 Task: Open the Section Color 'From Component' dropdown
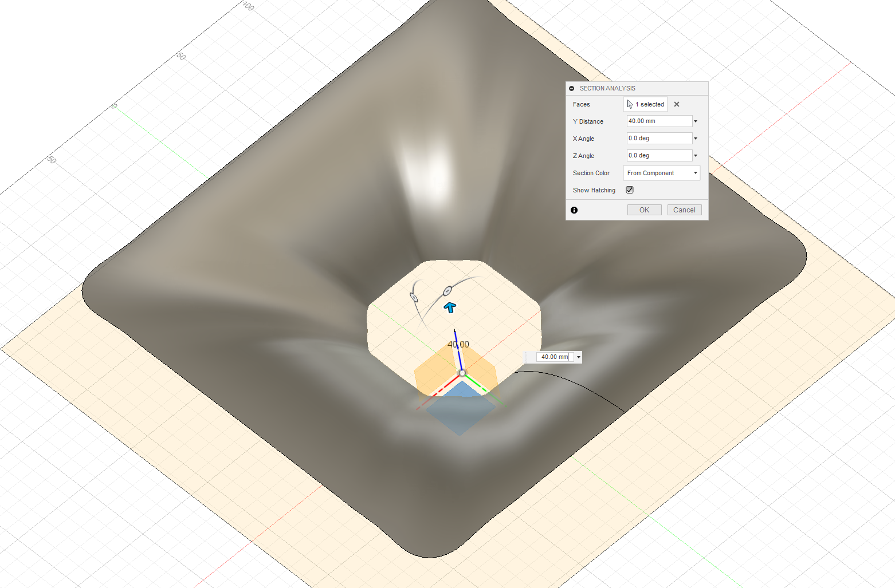pos(661,173)
